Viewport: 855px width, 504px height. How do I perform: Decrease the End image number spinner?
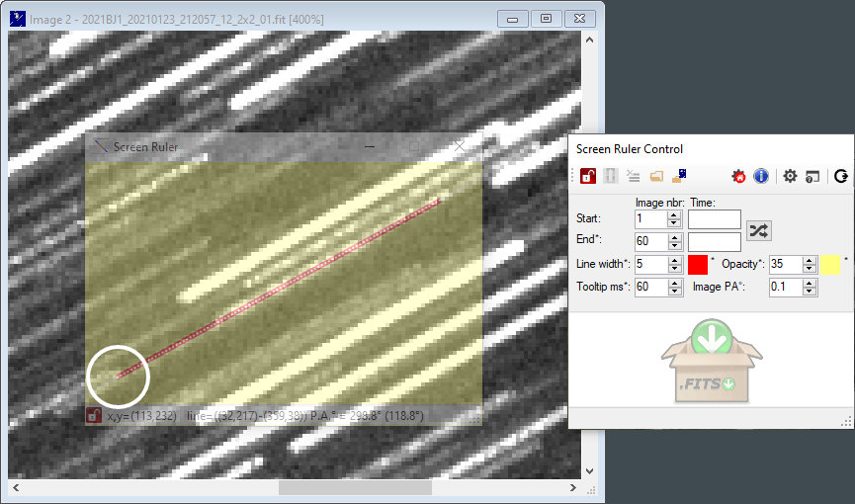pos(674,246)
